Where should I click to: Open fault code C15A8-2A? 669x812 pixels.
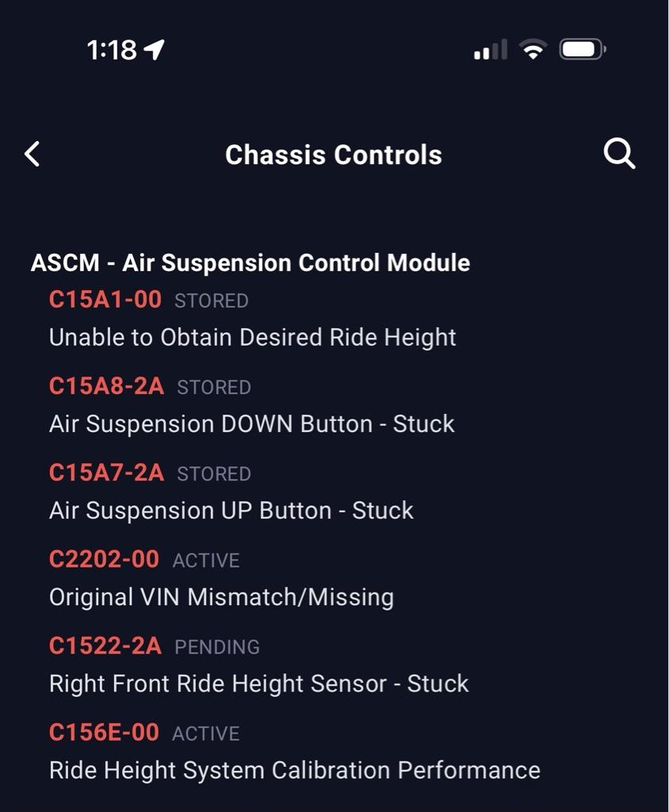tap(106, 386)
